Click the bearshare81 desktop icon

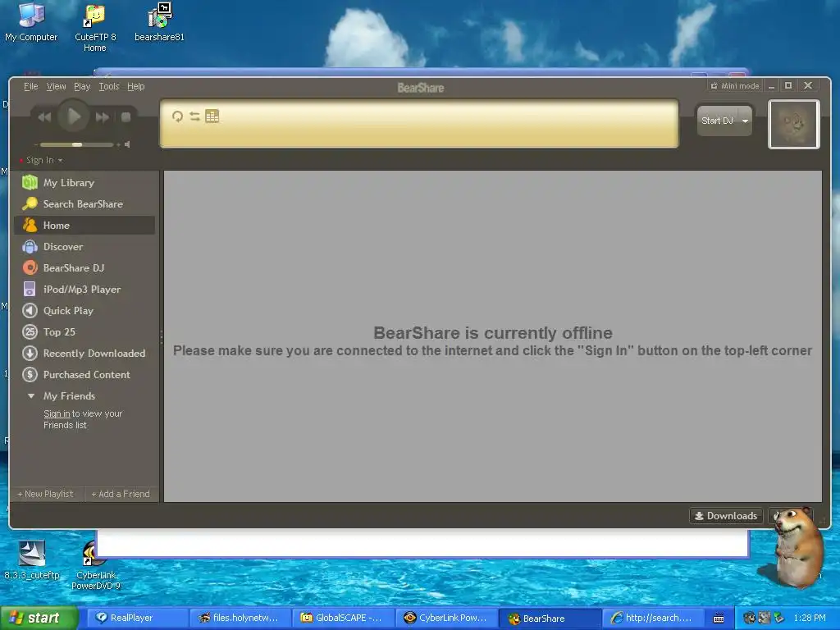159,22
